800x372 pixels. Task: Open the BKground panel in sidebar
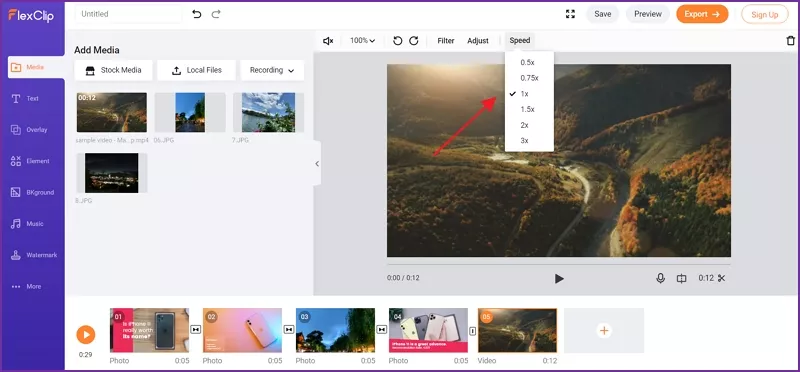pos(32,192)
